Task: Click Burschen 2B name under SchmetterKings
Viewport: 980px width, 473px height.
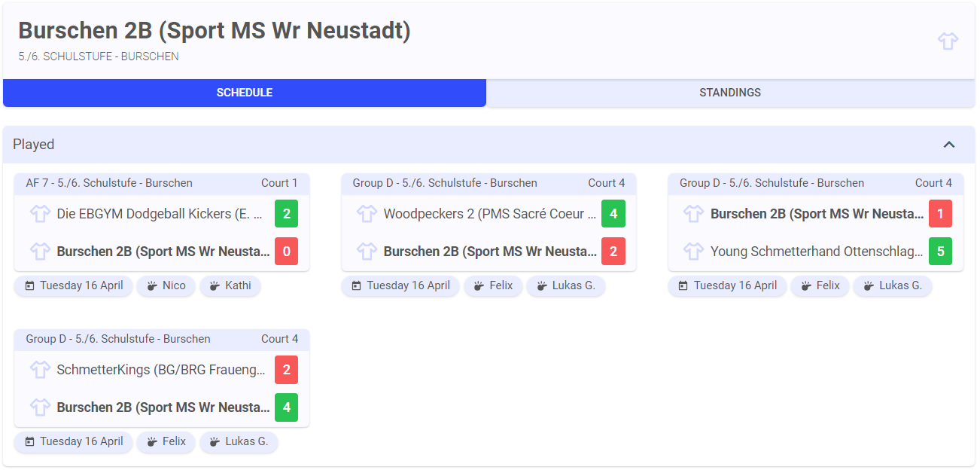Action: point(163,407)
